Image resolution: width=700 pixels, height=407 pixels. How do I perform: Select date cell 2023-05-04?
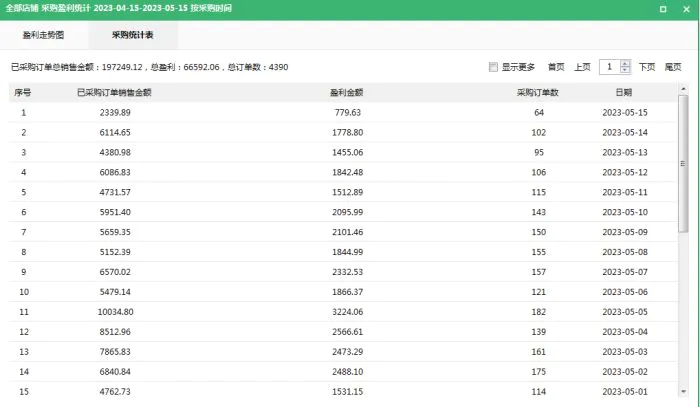point(625,332)
